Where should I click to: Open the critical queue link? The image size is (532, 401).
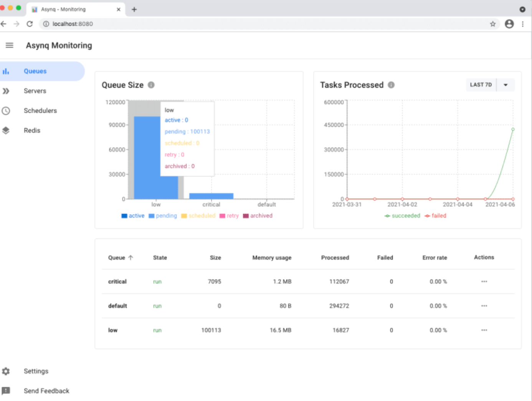tap(117, 282)
